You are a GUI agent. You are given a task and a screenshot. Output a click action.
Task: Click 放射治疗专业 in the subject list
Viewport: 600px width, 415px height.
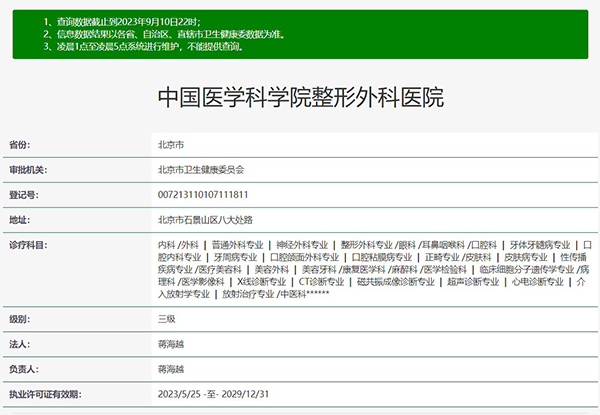click(248, 294)
